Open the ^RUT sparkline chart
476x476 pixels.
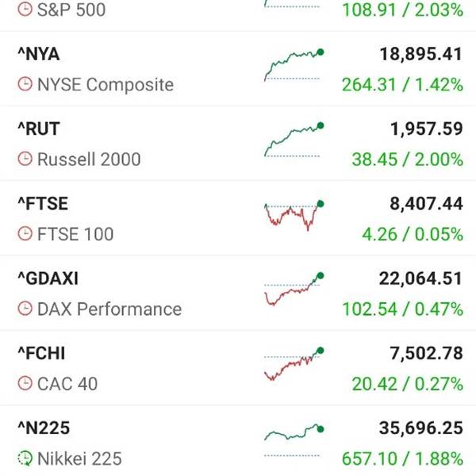tap(294, 140)
